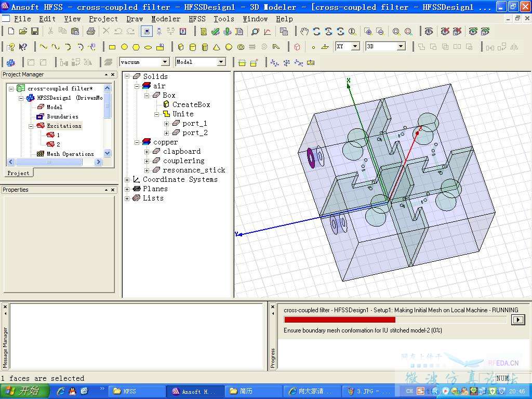Click the Paste clipboard icon
The width and height of the screenshot is (532, 399).
pyautogui.click(x=75, y=32)
